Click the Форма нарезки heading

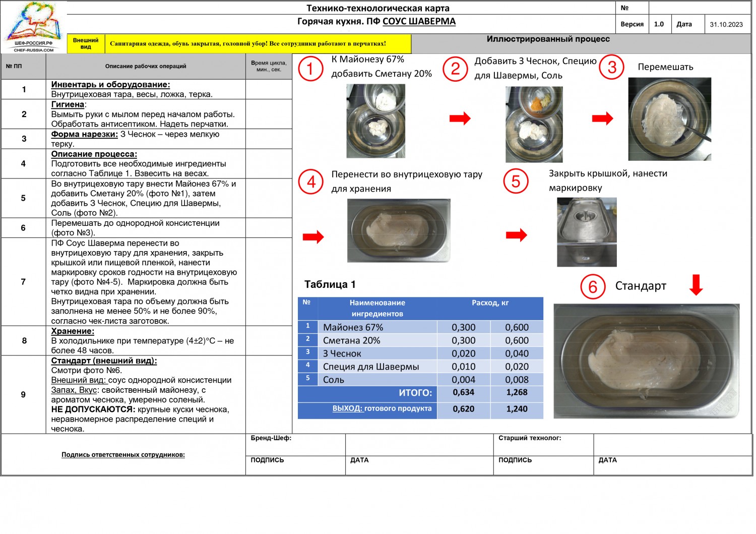click(84, 134)
